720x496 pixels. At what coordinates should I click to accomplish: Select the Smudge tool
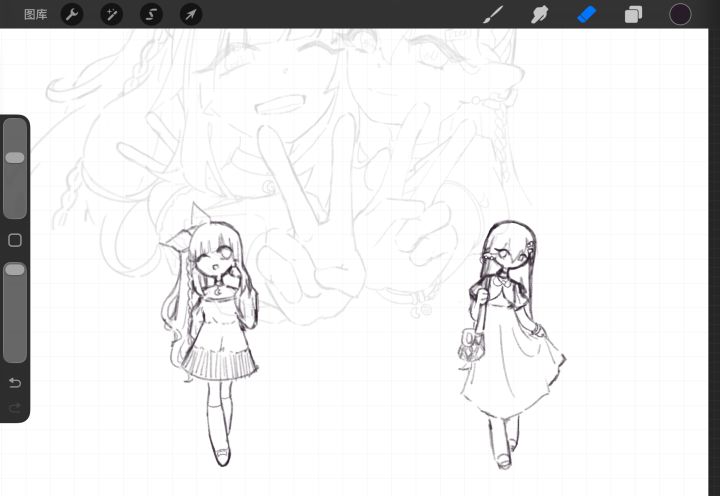pos(540,15)
